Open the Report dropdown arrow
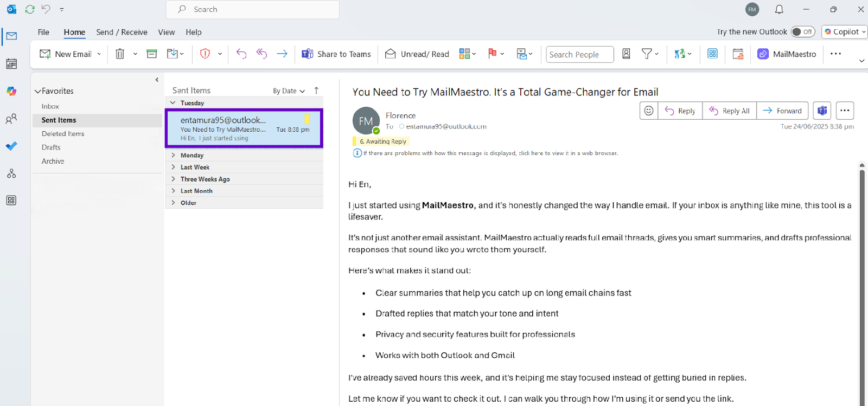 220,54
